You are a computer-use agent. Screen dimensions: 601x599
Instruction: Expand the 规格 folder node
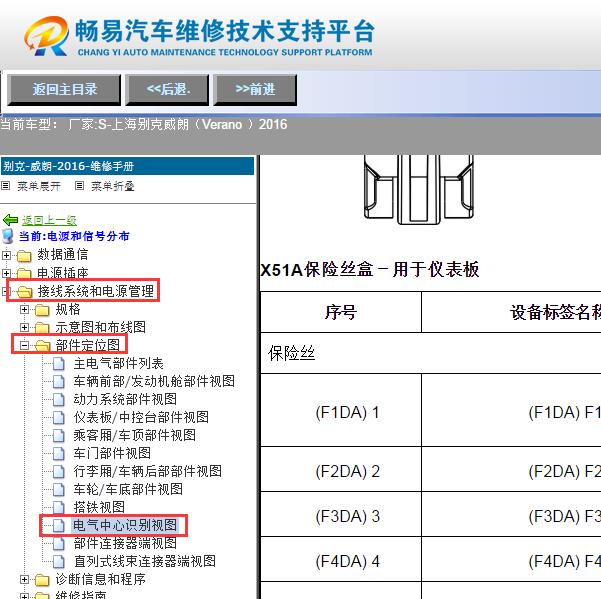point(24,309)
